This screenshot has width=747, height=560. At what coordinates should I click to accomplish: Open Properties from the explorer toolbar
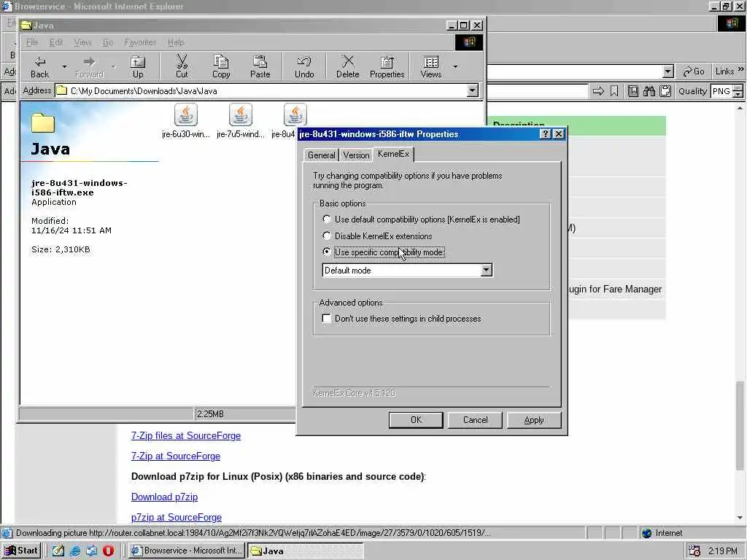[387, 66]
